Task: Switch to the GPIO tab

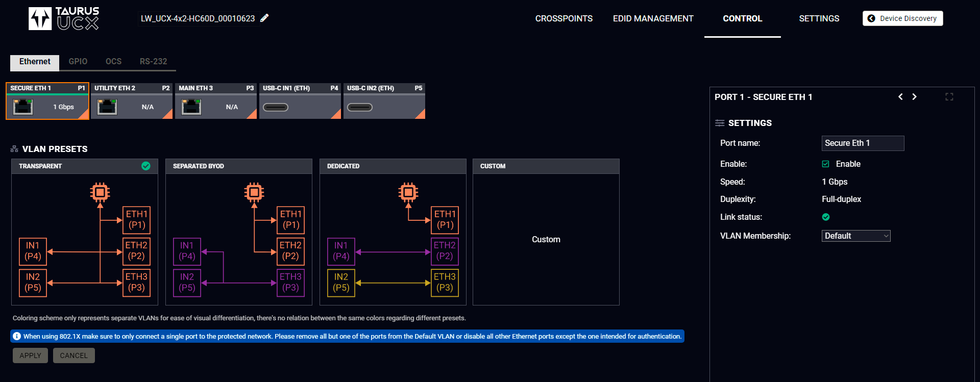Action: (x=78, y=62)
